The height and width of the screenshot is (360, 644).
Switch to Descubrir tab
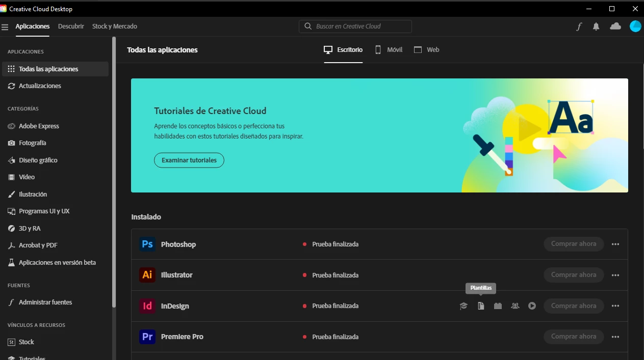pos(71,26)
